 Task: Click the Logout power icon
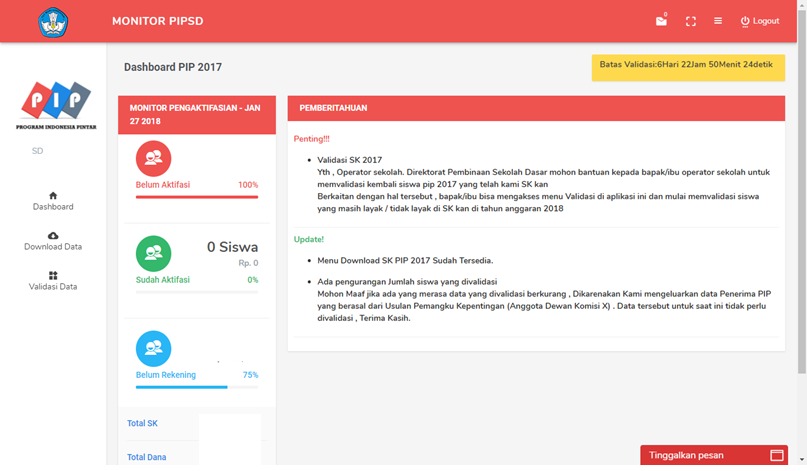click(x=745, y=21)
